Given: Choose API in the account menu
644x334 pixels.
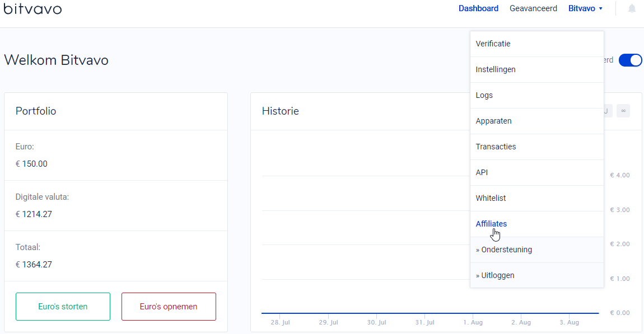Looking at the screenshot, I should tap(537, 173).
